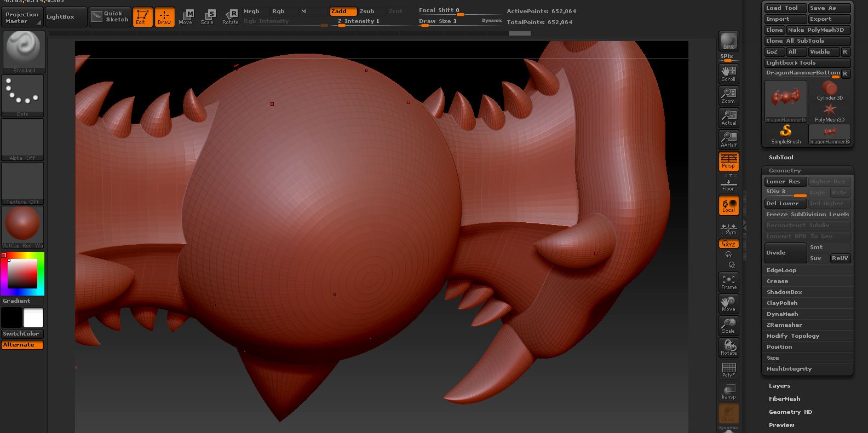Select the white main color swatch
The height and width of the screenshot is (433, 868).
tap(33, 317)
